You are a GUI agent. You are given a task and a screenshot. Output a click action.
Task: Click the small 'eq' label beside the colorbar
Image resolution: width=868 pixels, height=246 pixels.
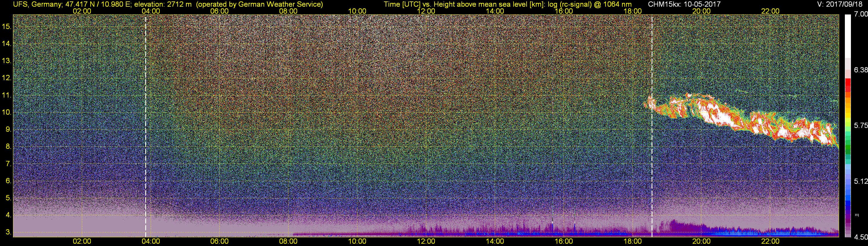[x=857, y=215]
